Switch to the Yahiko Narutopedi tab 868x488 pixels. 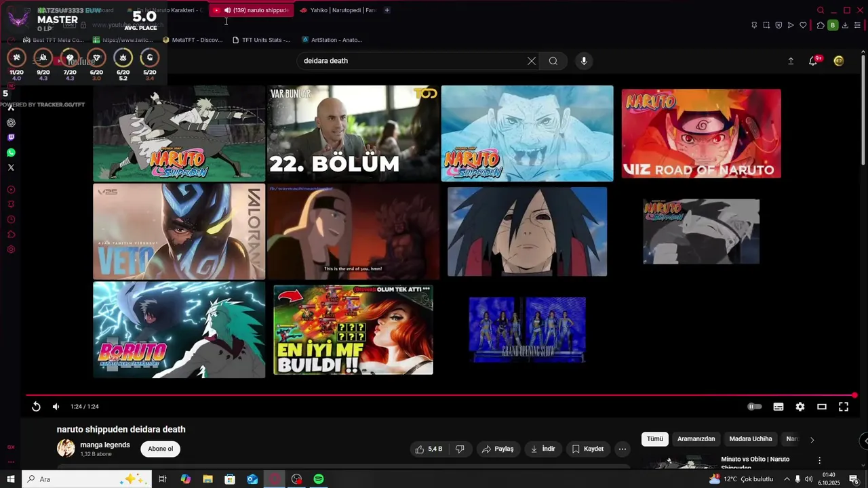[337, 10]
